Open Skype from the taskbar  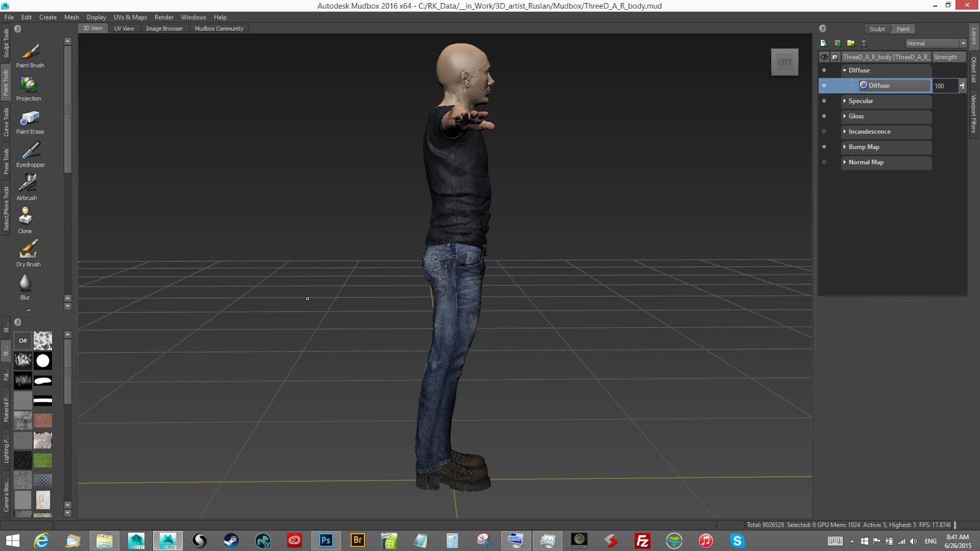click(737, 540)
